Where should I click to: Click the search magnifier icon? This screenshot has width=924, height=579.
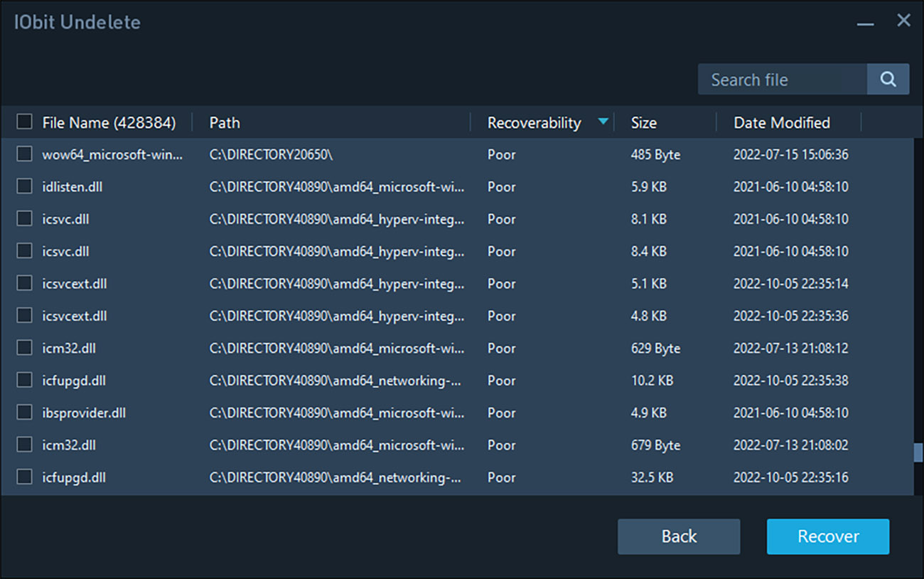(x=888, y=79)
